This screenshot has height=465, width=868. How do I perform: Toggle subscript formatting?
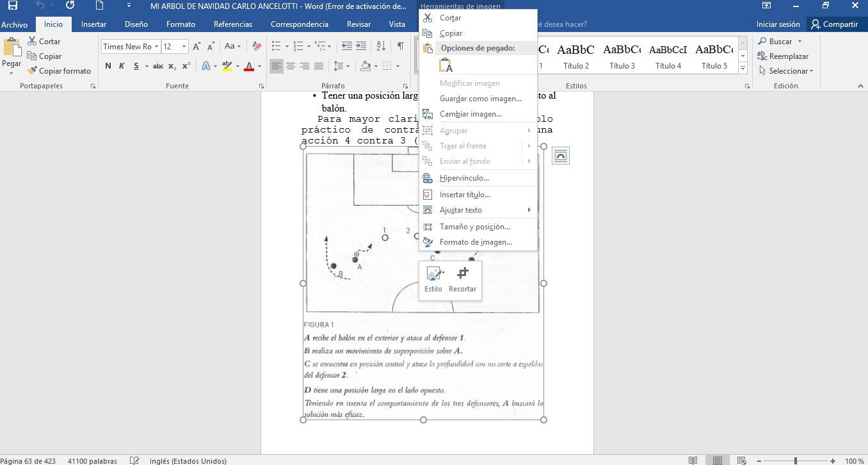[x=172, y=65]
